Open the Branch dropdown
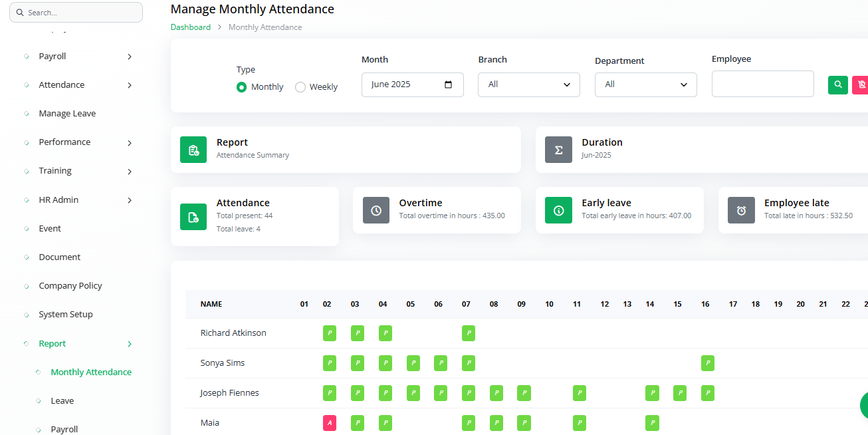Viewport: 868px width, 435px height. 529,84
